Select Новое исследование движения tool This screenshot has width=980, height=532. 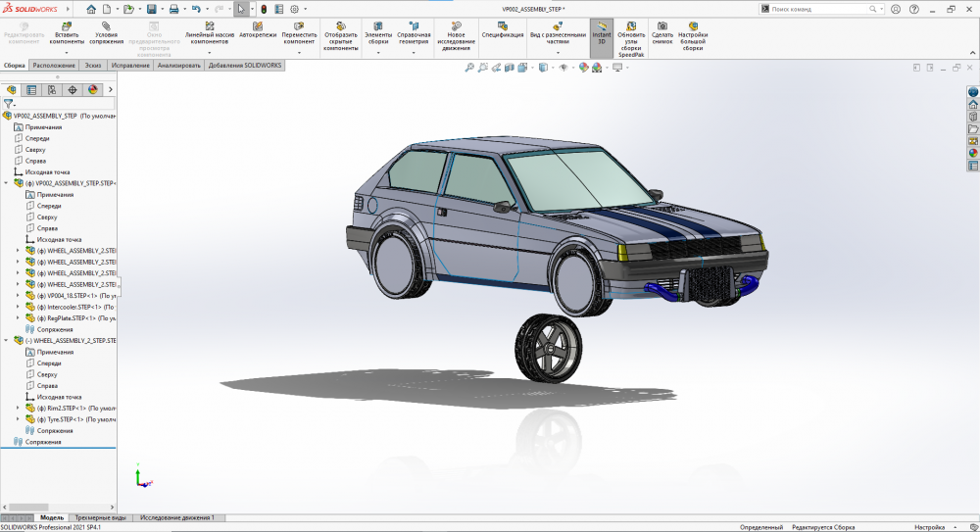pos(456,26)
